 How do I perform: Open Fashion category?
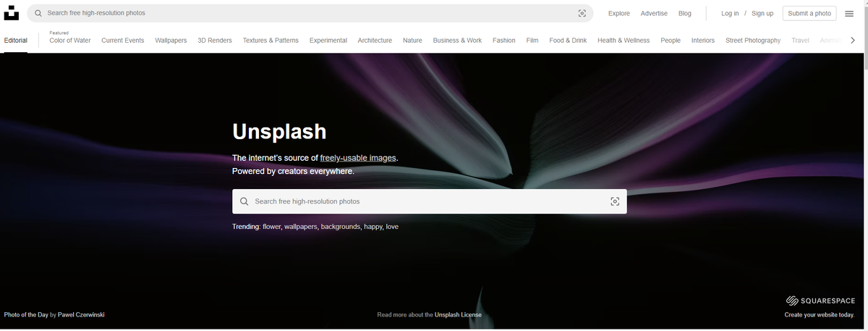click(x=504, y=41)
